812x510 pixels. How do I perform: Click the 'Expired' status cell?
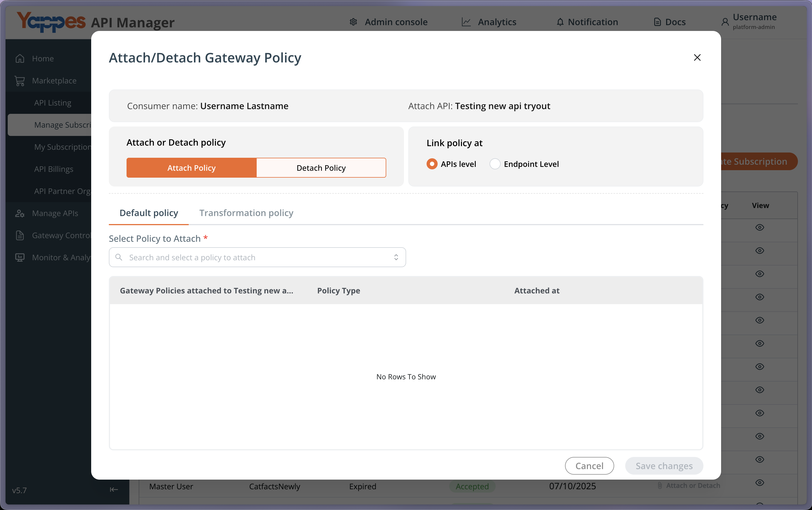point(362,487)
